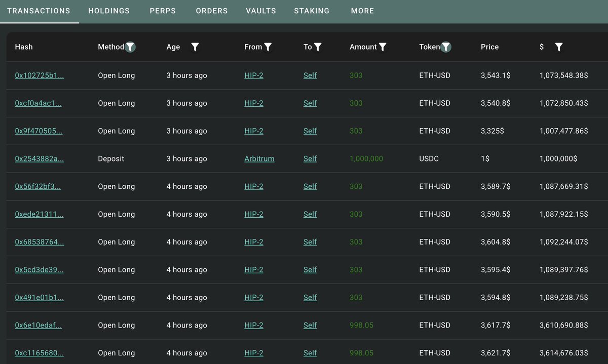Expand the More menu
Viewport: 608px width, 364px height.
tap(362, 11)
